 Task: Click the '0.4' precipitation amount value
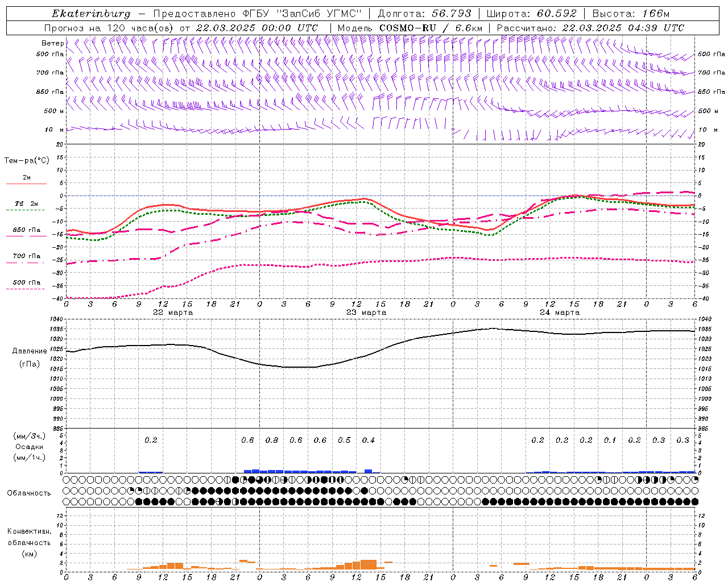pos(369,440)
